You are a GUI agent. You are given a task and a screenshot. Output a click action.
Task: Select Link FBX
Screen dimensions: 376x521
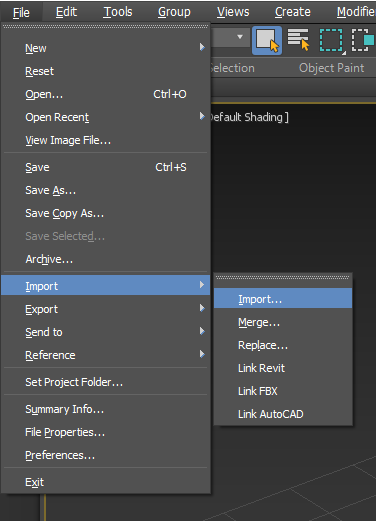click(x=283, y=391)
